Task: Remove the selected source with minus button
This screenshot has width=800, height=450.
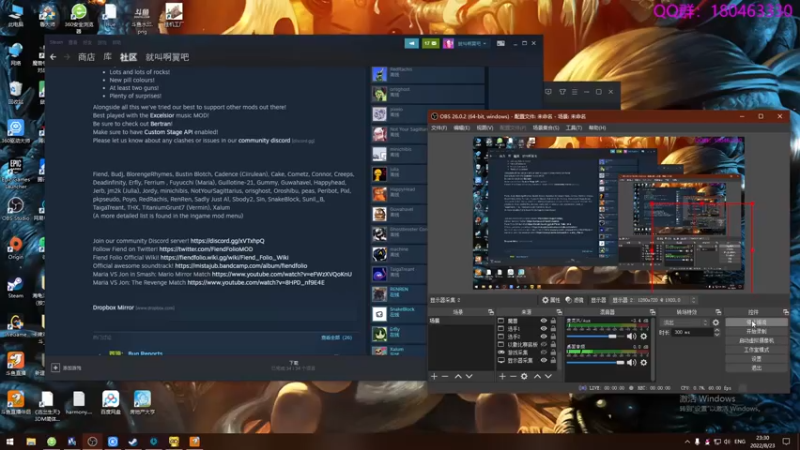Action: coord(513,377)
